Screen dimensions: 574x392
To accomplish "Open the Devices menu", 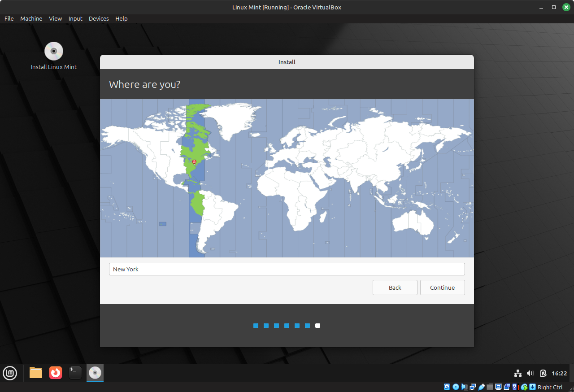I will point(99,18).
